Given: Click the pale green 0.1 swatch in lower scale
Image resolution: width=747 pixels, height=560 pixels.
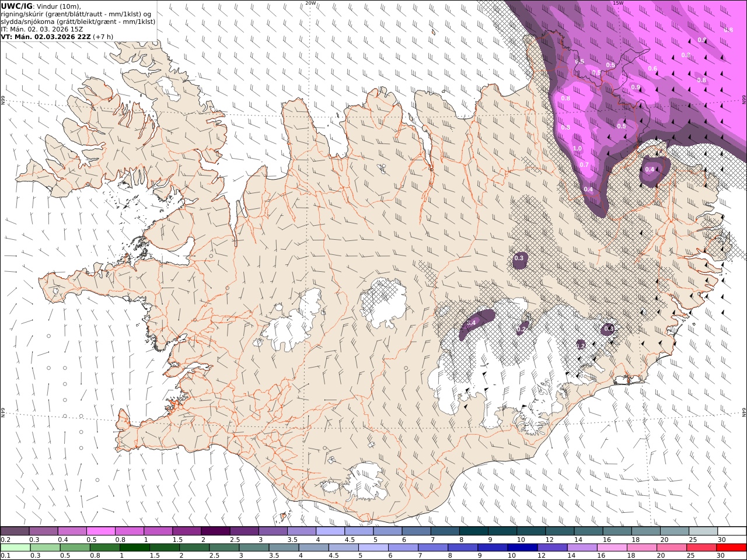Looking at the screenshot, I should [x=15, y=547].
